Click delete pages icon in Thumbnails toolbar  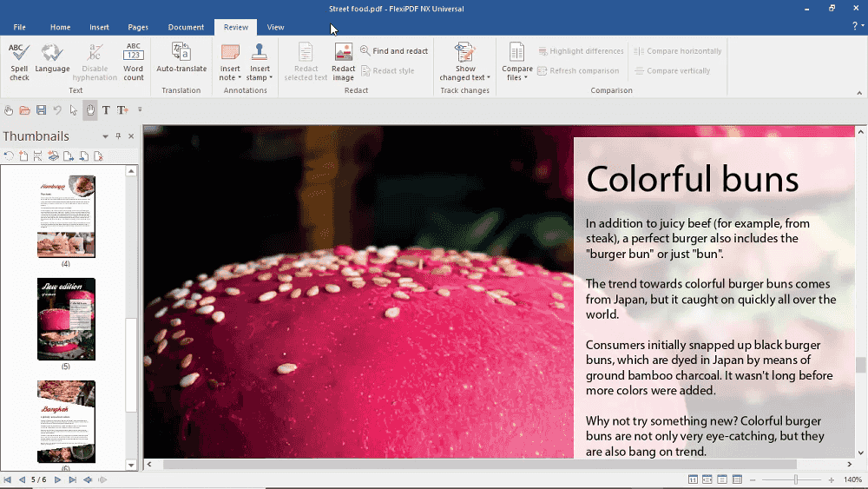(99, 156)
